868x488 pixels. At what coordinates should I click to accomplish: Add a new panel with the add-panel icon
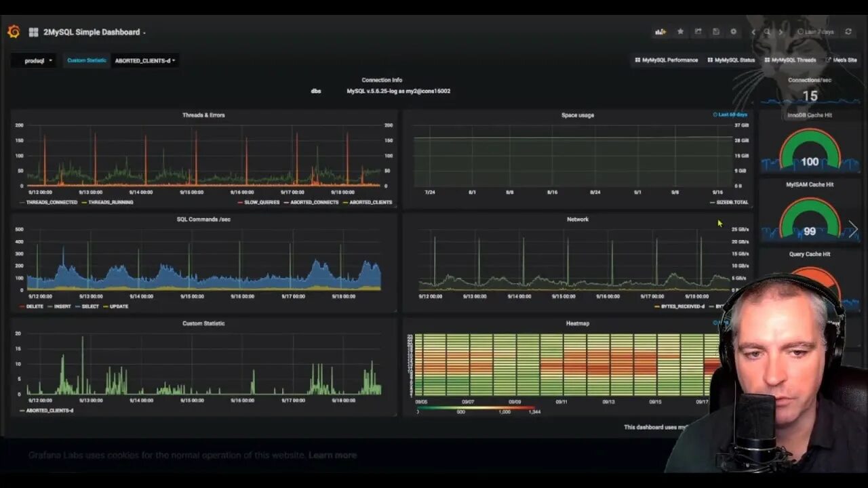(x=660, y=32)
